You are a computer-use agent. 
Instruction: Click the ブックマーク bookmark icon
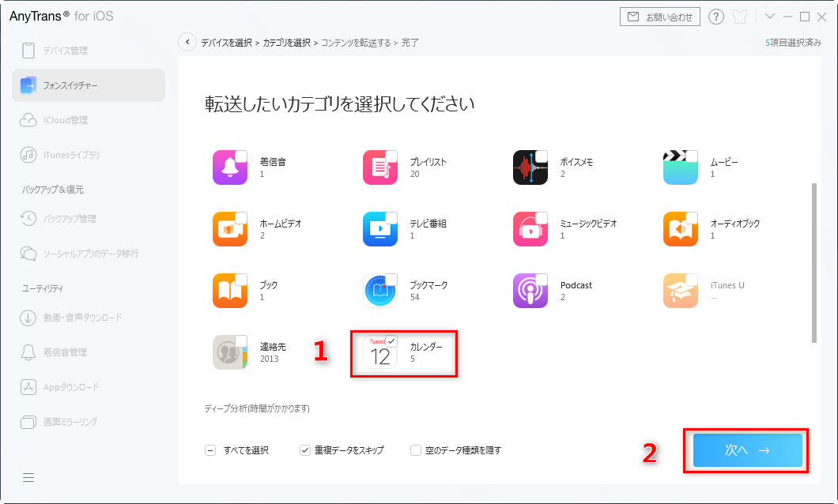pyautogui.click(x=380, y=291)
